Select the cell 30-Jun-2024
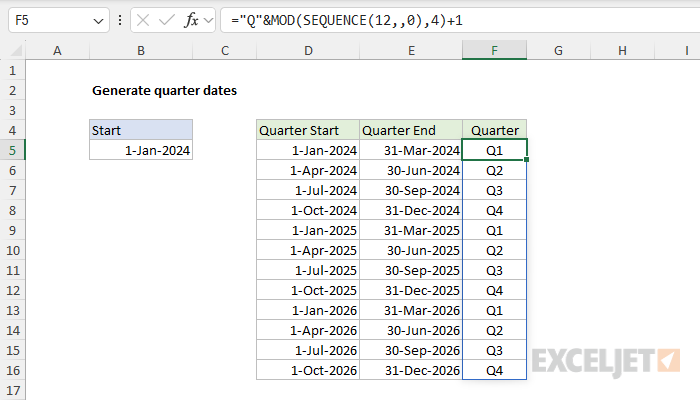This screenshot has height=400, width=700. pyautogui.click(x=411, y=171)
